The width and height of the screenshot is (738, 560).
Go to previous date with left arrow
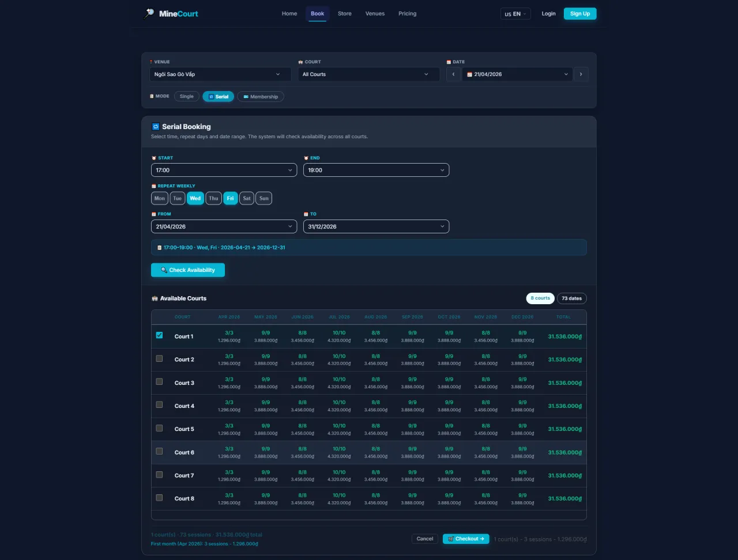coord(453,74)
